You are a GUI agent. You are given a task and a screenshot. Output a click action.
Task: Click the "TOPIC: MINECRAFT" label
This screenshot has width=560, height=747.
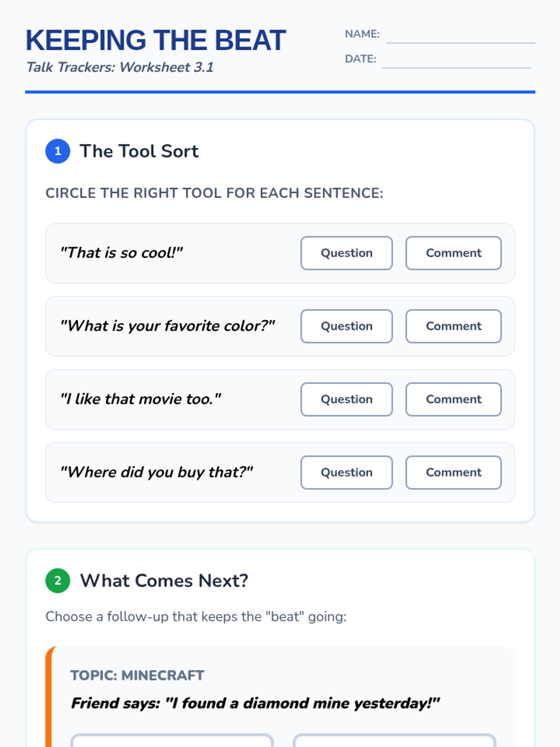click(x=137, y=676)
